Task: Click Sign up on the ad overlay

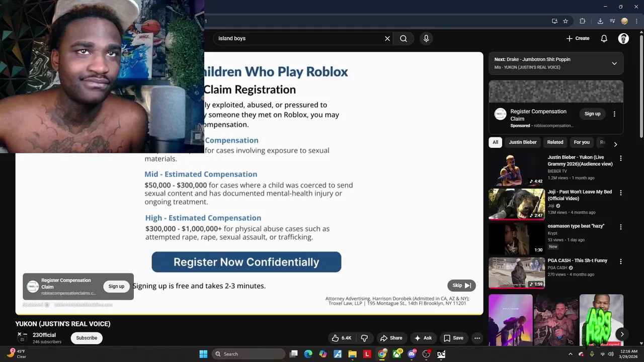Action: 116,287
